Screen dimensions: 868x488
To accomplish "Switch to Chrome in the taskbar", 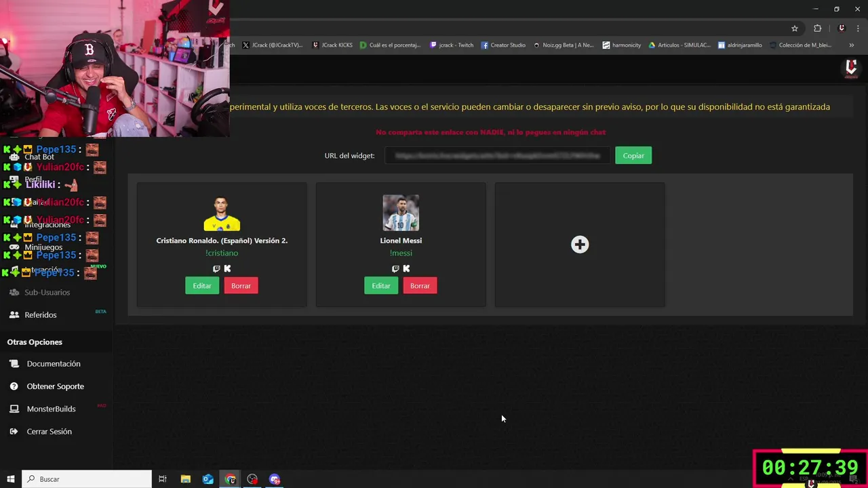I will click(231, 479).
